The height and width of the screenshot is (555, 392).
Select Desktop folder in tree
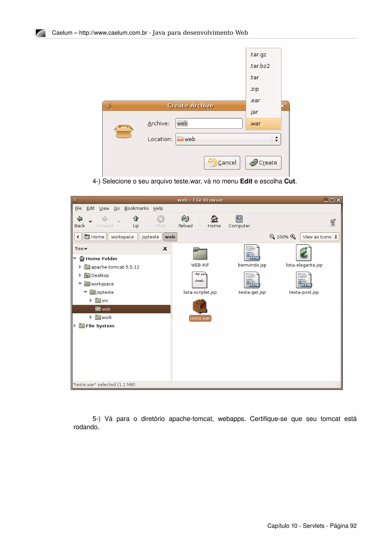pyautogui.click(x=97, y=275)
